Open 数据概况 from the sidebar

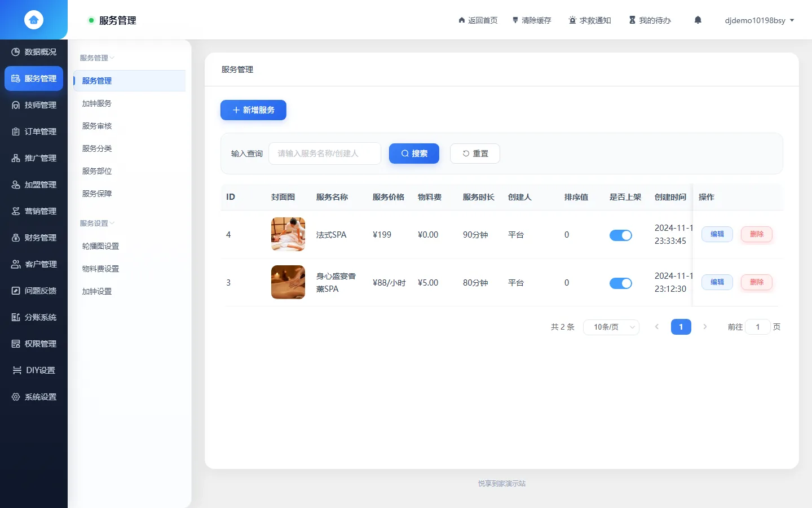tap(34, 52)
